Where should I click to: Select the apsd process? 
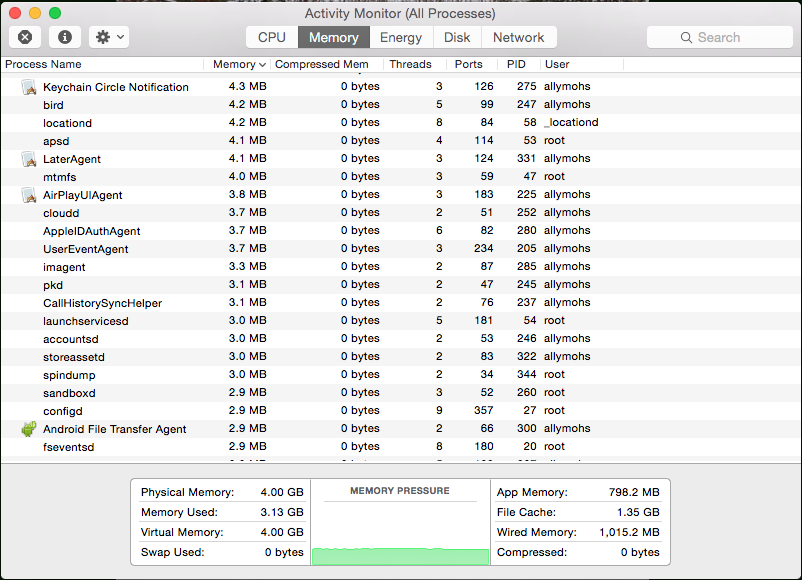[401, 141]
